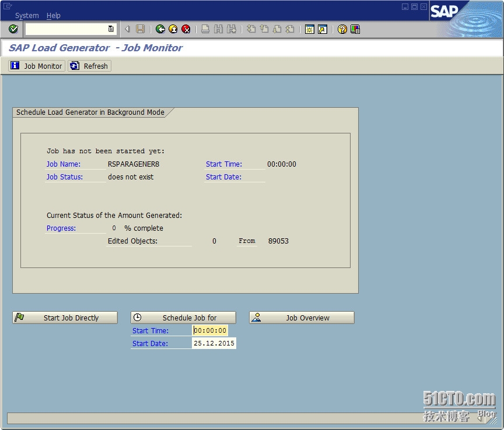Click the Schedule Job for button
This screenshot has width=504, height=430.
[183, 318]
